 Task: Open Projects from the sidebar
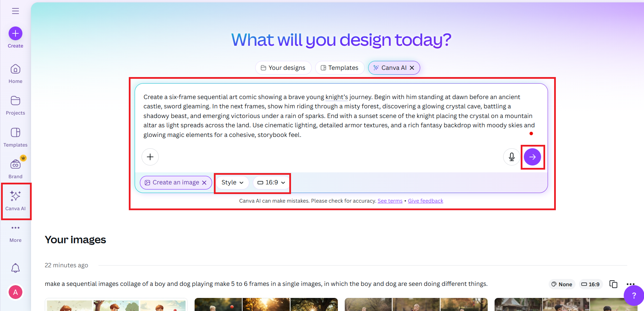click(15, 101)
